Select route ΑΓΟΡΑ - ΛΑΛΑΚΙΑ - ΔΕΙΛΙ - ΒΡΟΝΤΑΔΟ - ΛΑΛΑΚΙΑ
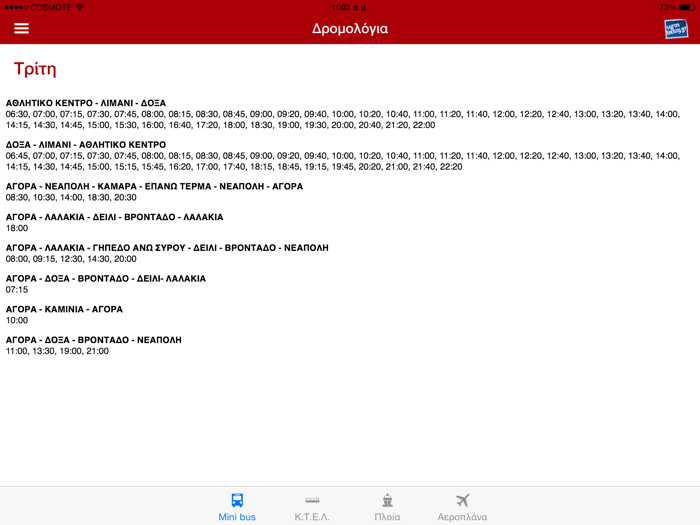 tap(114, 217)
